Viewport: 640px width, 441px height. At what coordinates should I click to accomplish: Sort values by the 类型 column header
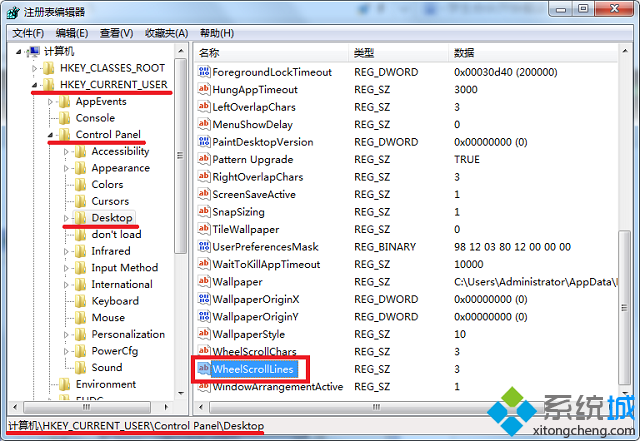click(399, 53)
